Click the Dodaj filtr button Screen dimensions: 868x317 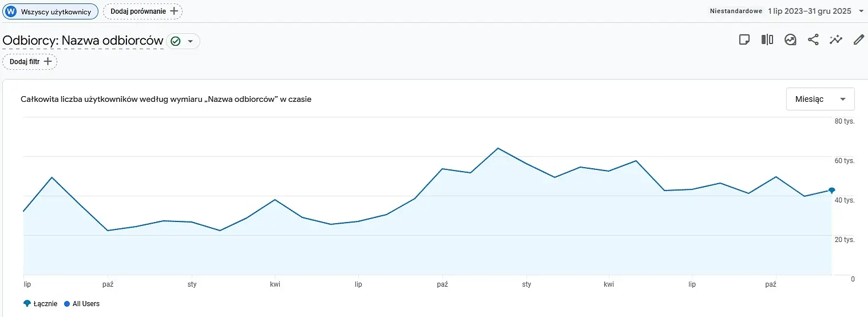[x=30, y=61]
